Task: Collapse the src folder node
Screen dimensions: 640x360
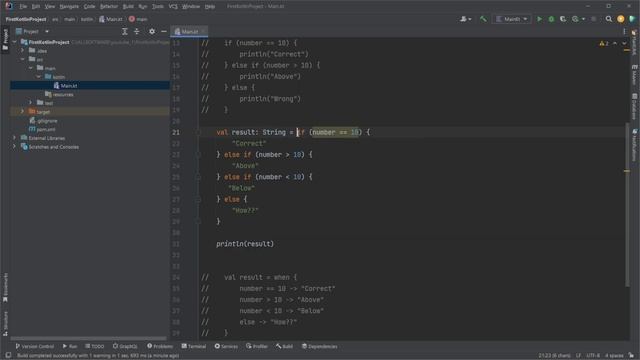Action: pyautogui.click(x=22, y=59)
